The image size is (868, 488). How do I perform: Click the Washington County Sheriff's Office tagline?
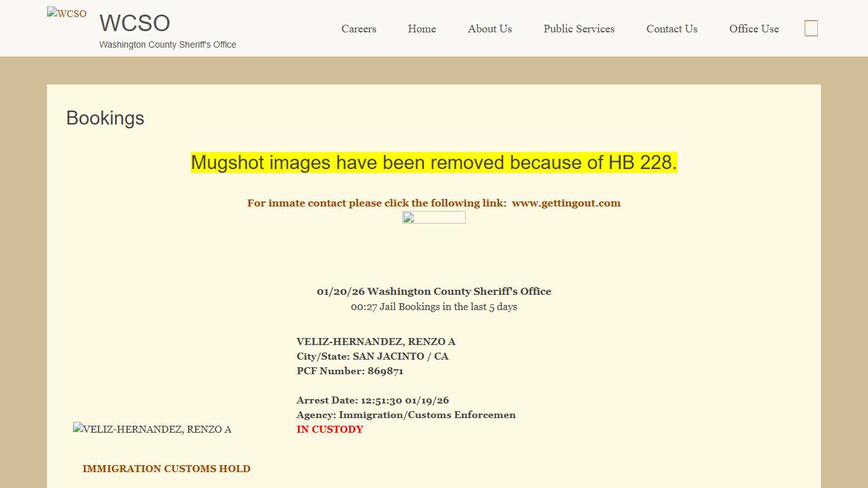pos(168,44)
